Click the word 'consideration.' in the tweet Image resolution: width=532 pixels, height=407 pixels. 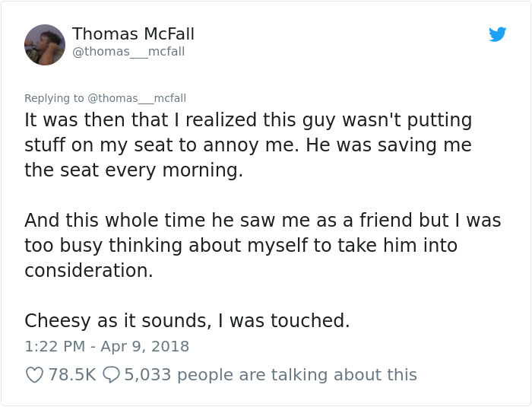(x=88, y=270)
